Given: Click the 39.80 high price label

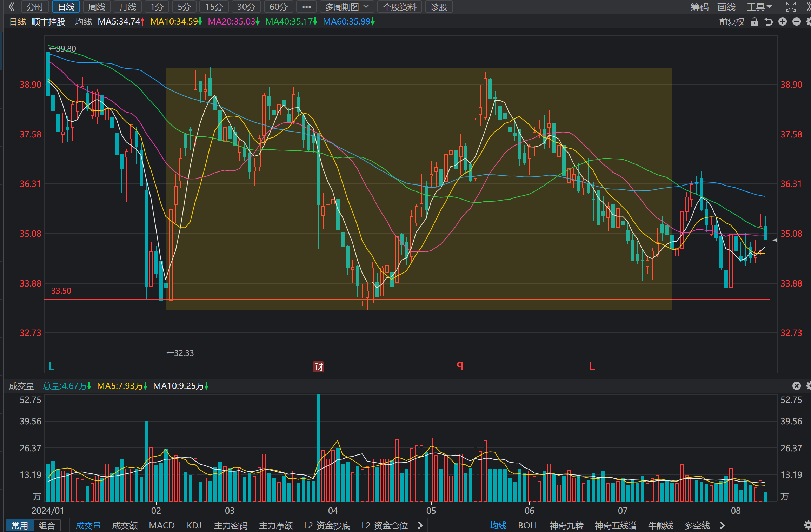Looking at the screenshot, I should point(62,49).
